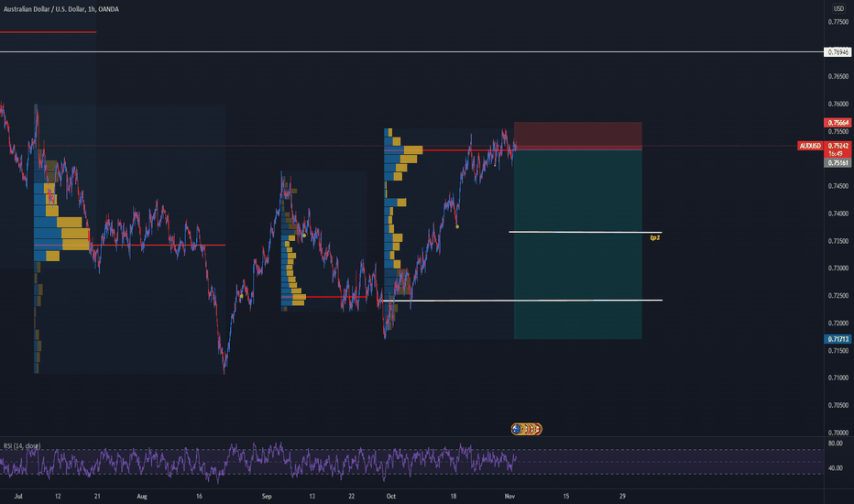Click the Jul label on time axis

(18, 497)
